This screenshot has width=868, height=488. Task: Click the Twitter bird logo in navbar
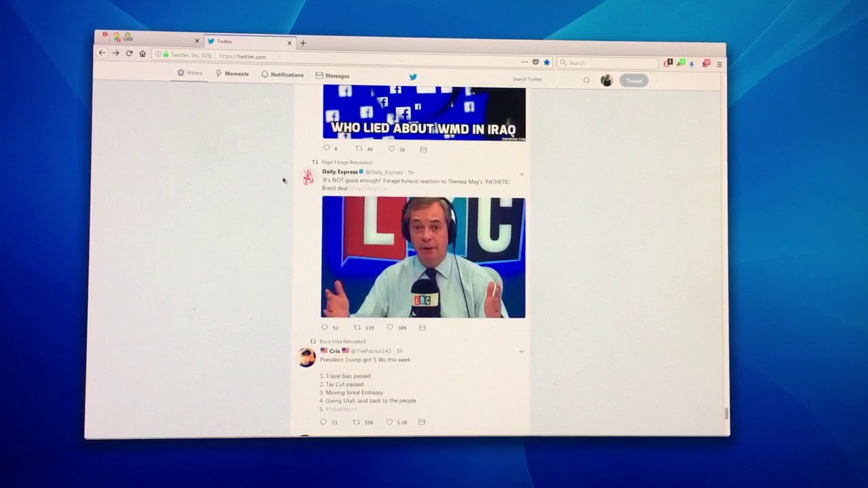[x=413, y=77]
